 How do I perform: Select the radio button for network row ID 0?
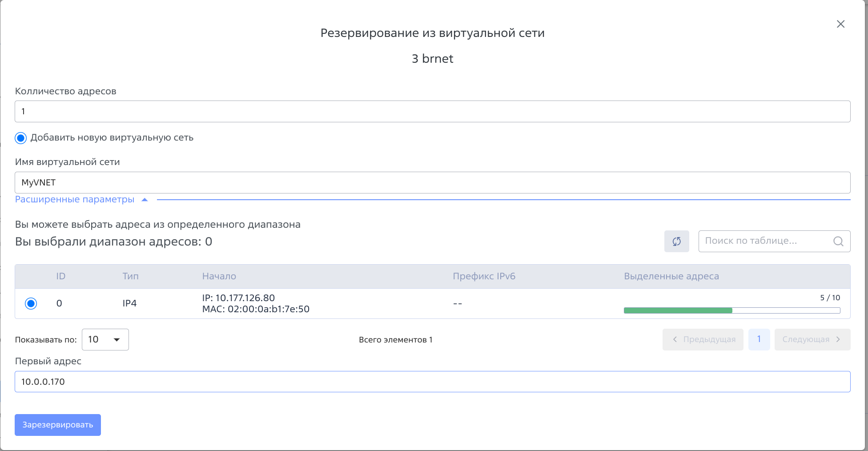coord(31,303)
